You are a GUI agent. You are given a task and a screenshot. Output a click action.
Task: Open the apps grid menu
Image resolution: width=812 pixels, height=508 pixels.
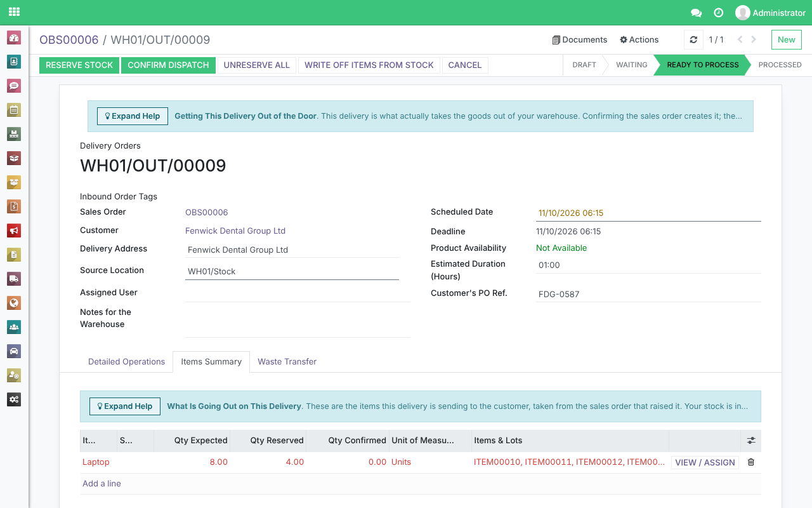[14, 12]
